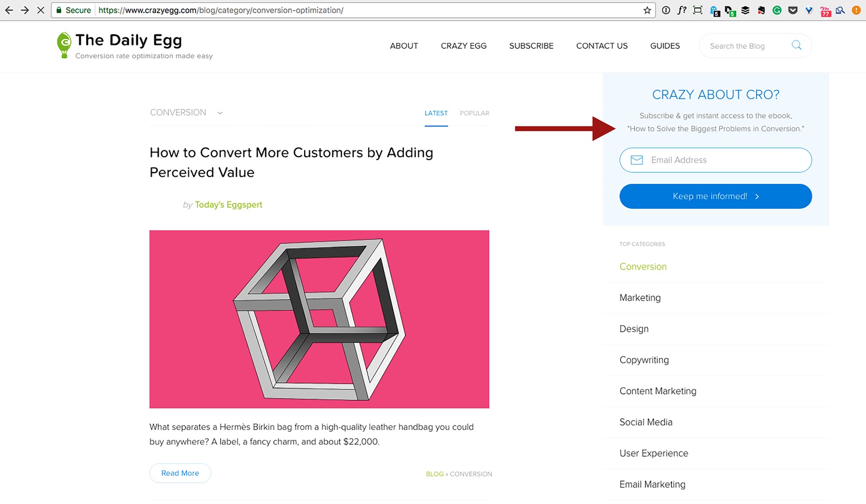Screen dimensions: 866x504
Task: Click the CONVERSION breadcrumb link
Action: [471, 474]
